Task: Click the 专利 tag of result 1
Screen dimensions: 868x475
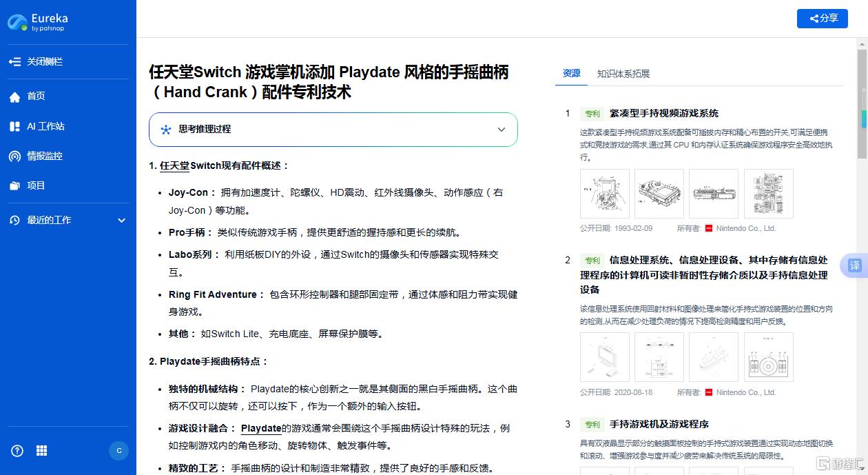Action: [x=592, y=114]
